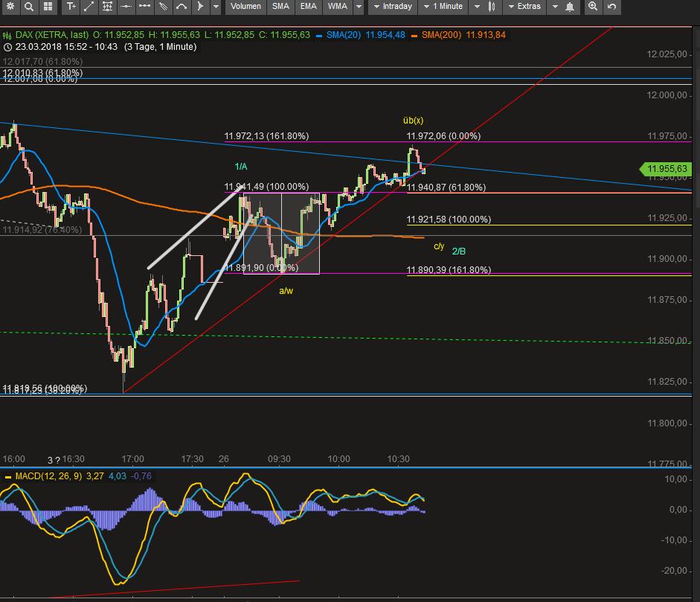Click the SMA(20) legend label
This screenshot has height=602, width=700.
coord(343,35)
